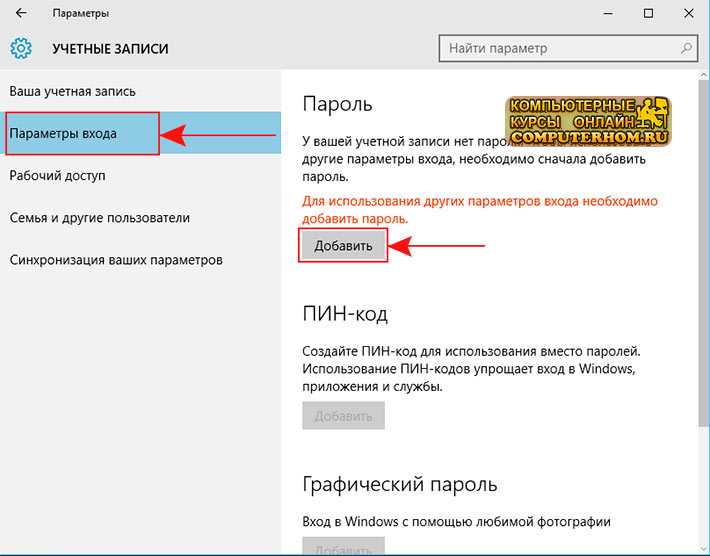Click disabled "Добавить" under ПИН-код
710x556 pixels.
(x=343, y=416)
